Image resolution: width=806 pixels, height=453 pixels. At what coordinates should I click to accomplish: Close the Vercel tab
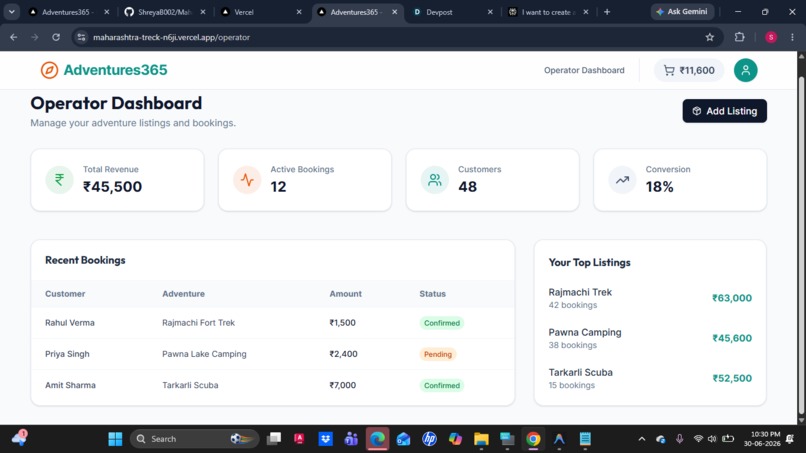[299, 12]
